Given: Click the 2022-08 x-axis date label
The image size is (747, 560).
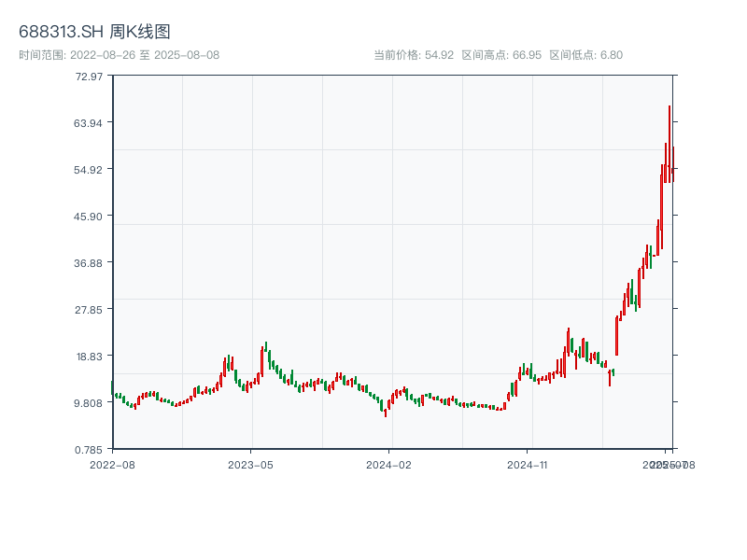Looking at the screenshot, I should pos(111,464).
